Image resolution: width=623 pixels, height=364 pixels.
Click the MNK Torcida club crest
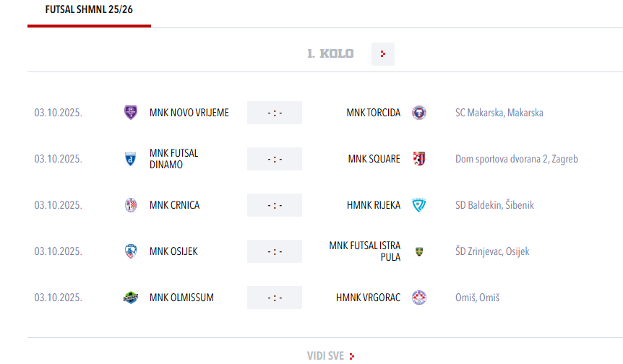click(418, 113)
